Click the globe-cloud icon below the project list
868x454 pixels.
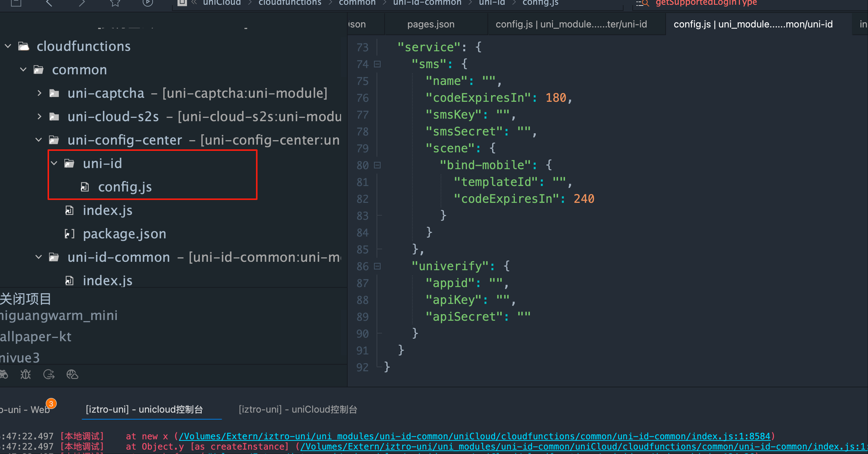pyautogui.click(x=72, y=374)
